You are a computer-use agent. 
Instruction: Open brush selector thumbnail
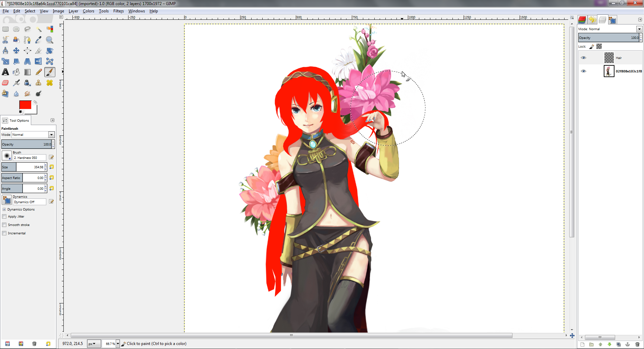7,156
